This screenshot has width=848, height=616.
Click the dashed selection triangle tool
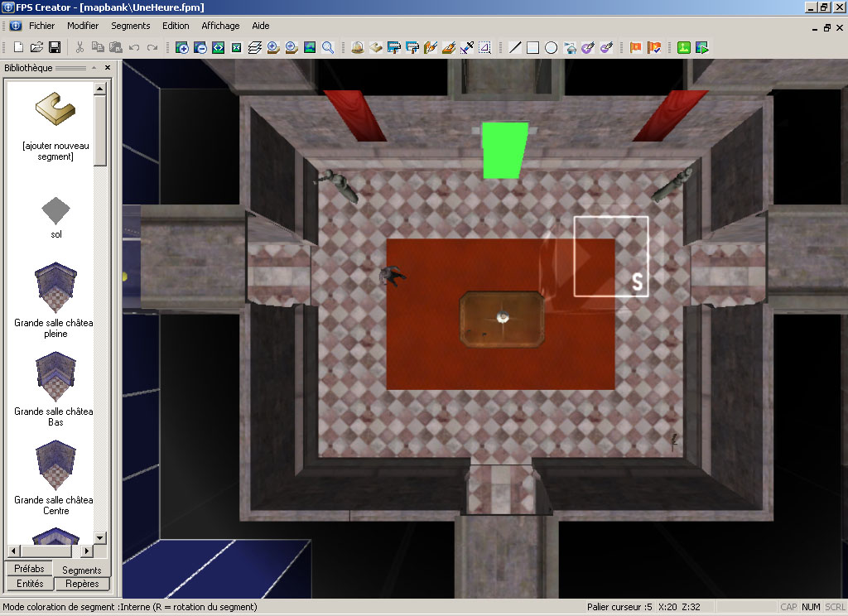[485, 47]
